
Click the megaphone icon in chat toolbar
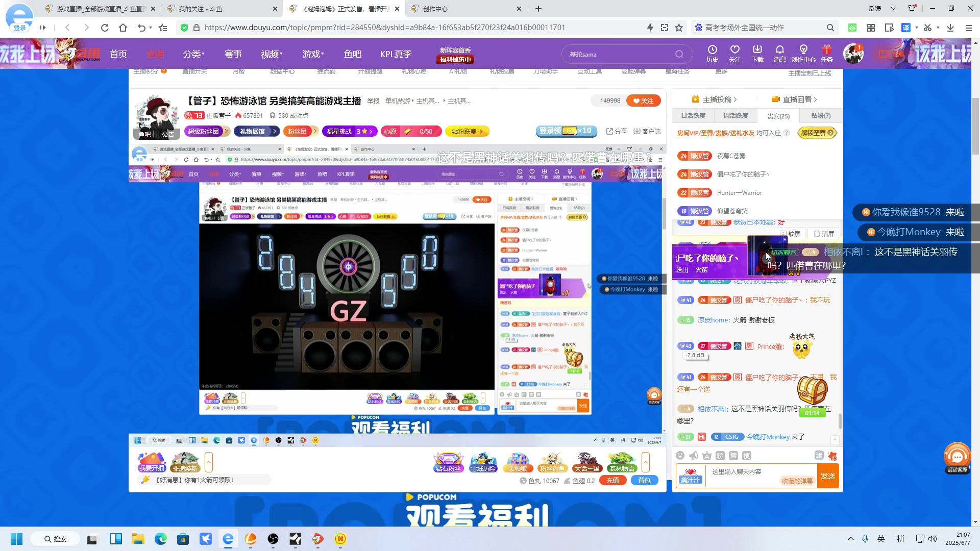click(693, 456)
